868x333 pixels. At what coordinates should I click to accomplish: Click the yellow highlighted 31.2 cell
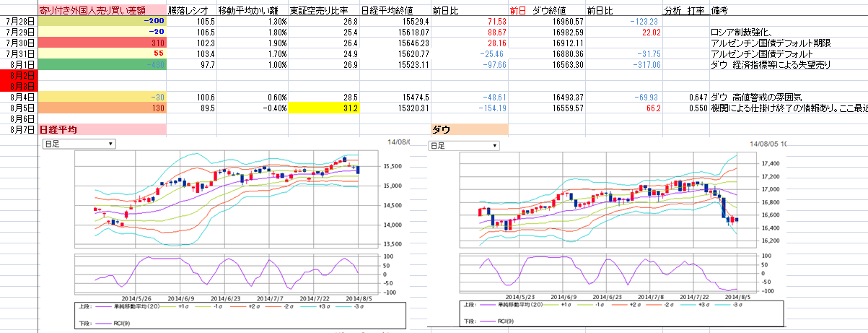pos(323,108)
